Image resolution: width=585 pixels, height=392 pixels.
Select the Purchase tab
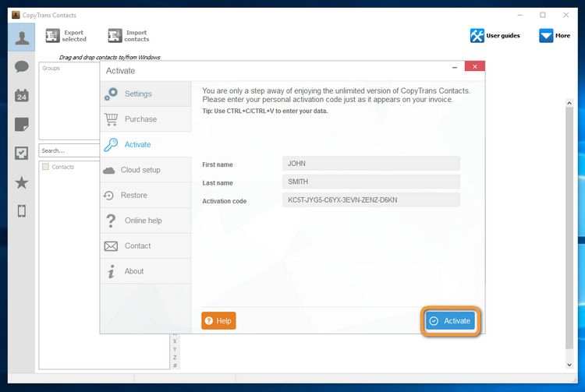(x=146, y=119)
